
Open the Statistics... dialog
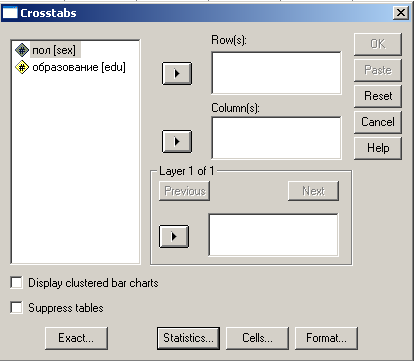(x=188, y=338)
